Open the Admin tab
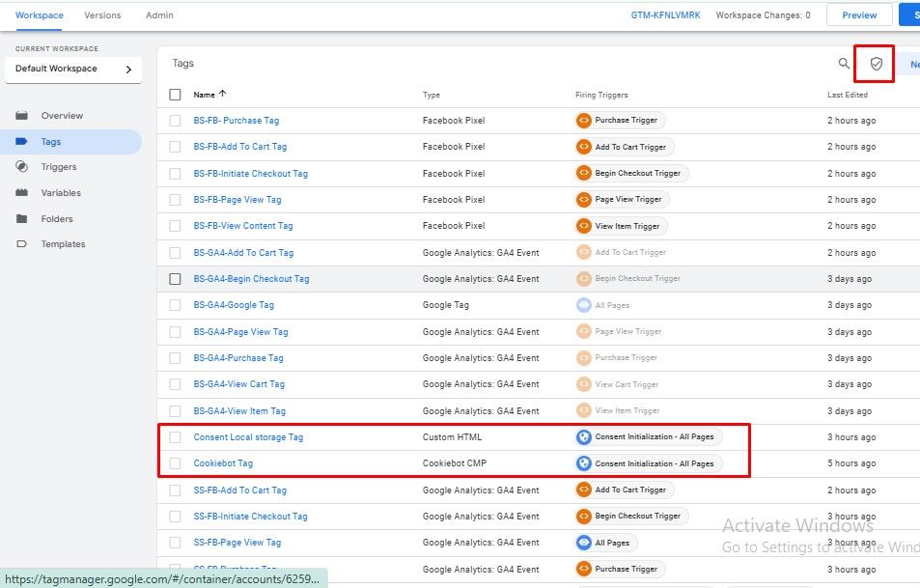 (159, 15)
